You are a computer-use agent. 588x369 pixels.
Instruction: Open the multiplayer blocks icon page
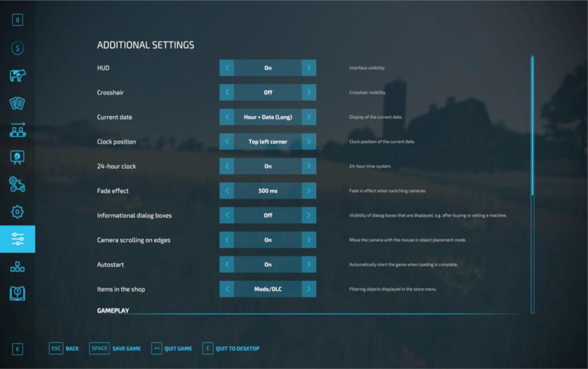[17, 267]
